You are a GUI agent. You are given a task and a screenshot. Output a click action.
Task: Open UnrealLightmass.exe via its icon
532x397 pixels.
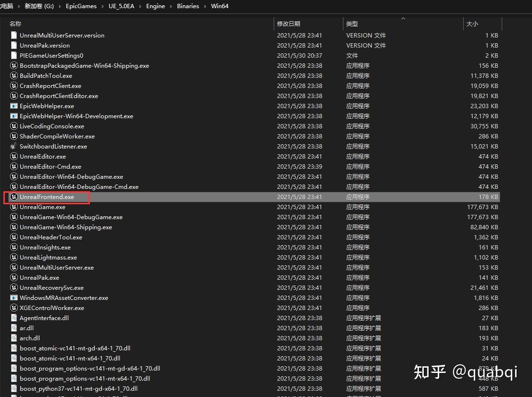(x=13, y=257)
